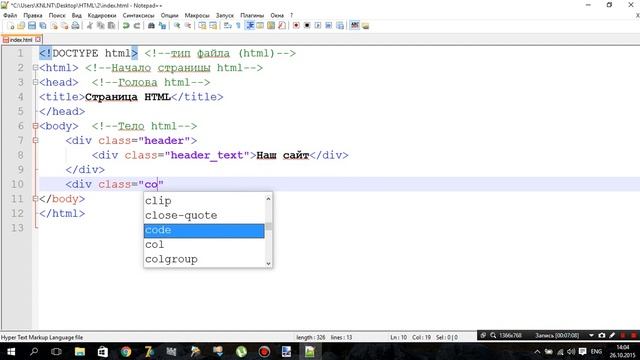Start macro recording with the red Record icon

click(296, 26)
